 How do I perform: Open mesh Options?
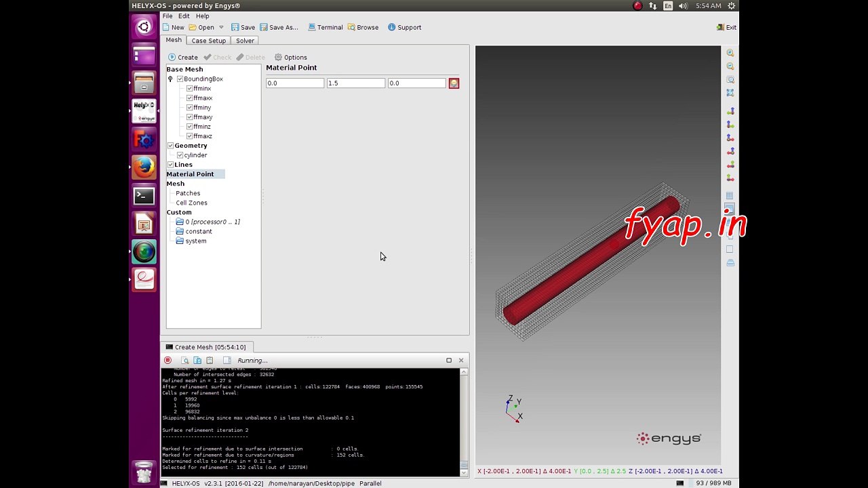pos(290,58)
